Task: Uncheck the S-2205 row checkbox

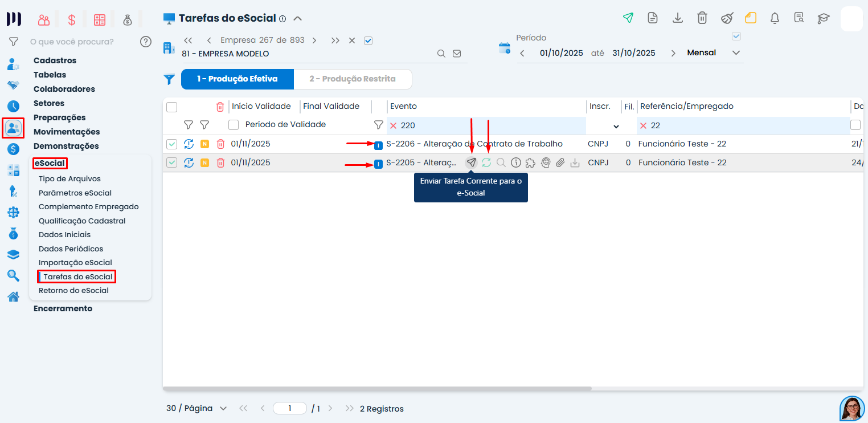Action: click(172, 162)
